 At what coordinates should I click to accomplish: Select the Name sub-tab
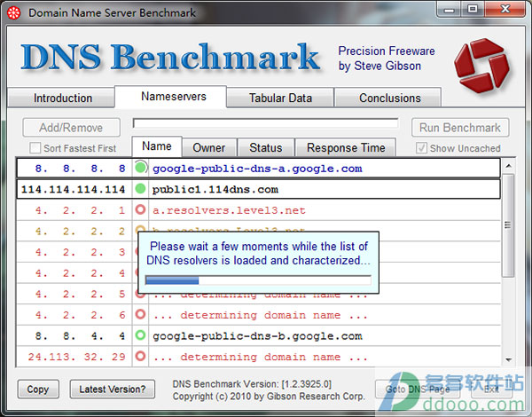[x=157, y=146]
